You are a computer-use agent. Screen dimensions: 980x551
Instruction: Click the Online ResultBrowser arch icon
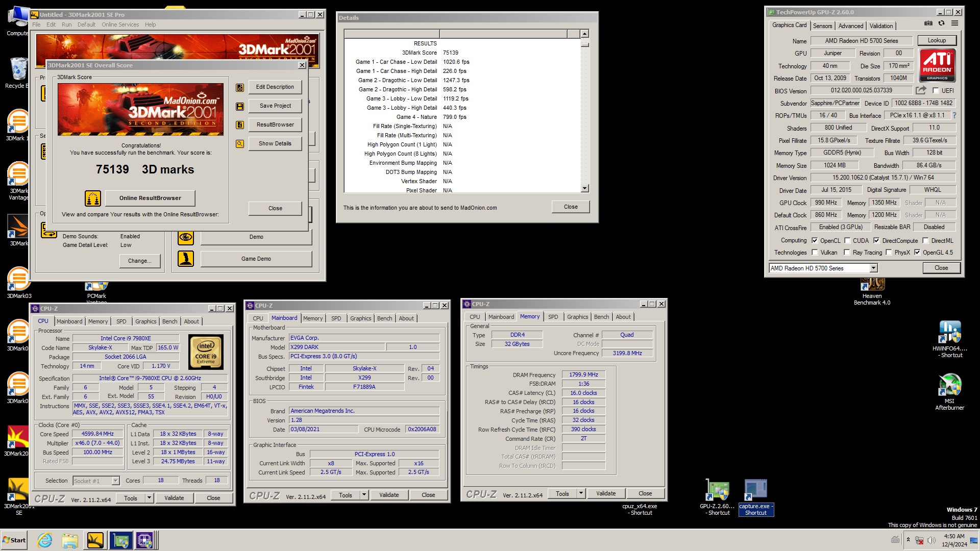click(93, 198)
